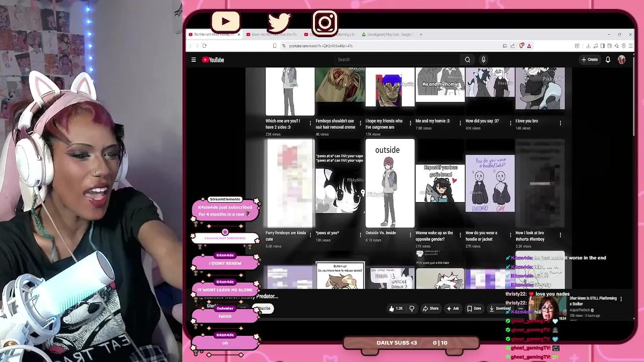
Task: Focus the YouTube Search field
Action: [x=397, y=60]
